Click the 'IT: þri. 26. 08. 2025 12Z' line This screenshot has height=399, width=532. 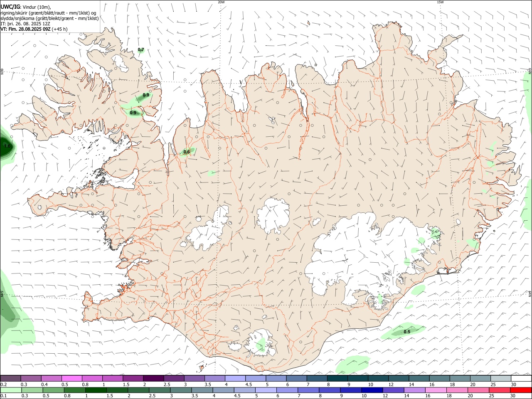25,24
